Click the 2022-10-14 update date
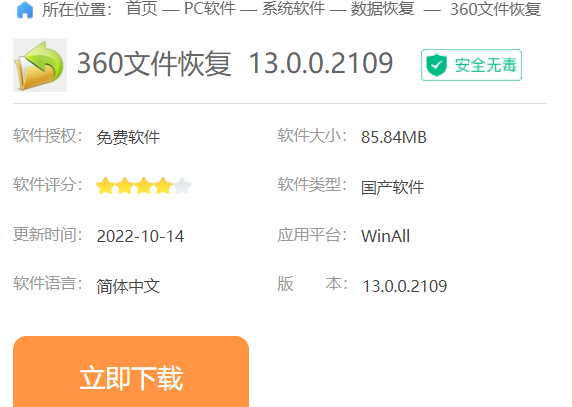572x407 pixels. pyautogui.click(x=140, y=236)
